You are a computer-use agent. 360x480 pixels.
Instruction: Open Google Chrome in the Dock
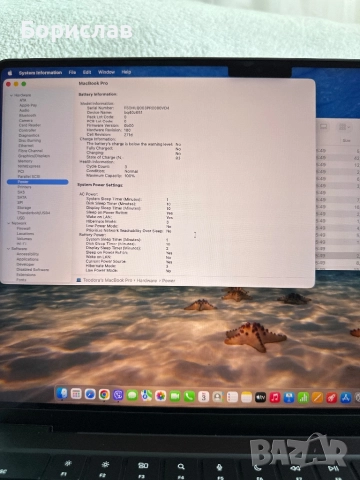[x=104, y=395]
